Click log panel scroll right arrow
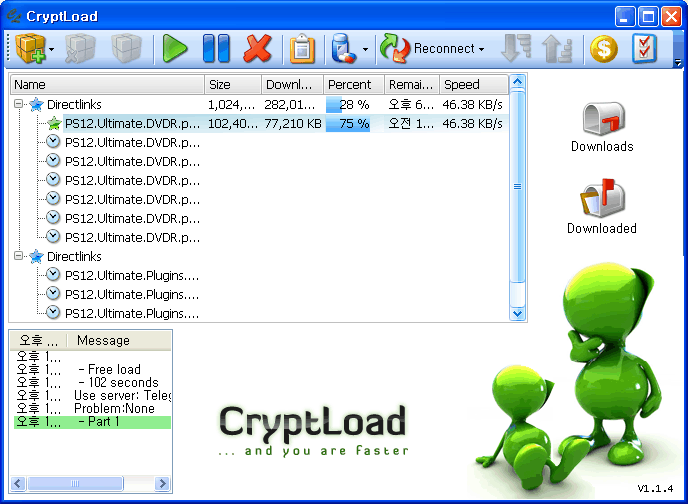 [162, 483]
